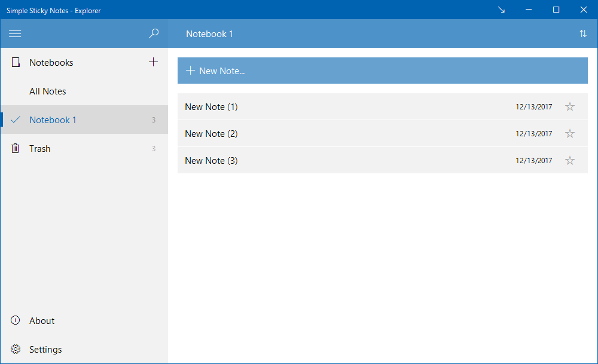This screenshot has height=364, width=598.
Task: Click the Notebook 1 header title
Action: (209, 33)
